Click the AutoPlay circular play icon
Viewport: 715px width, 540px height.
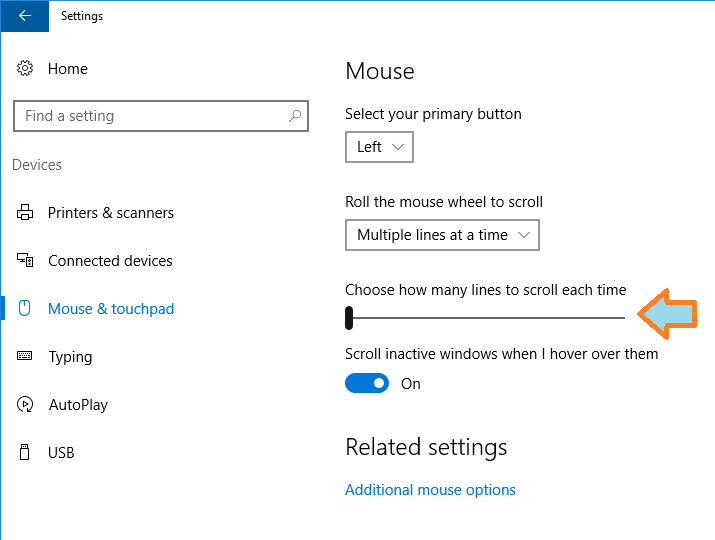(x=25, y=405)
